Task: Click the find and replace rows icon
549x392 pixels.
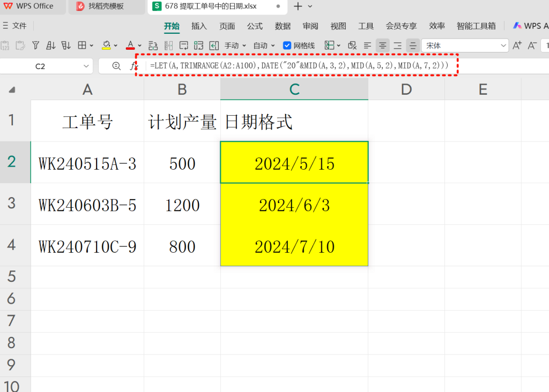Action: (x=153, y=46)
